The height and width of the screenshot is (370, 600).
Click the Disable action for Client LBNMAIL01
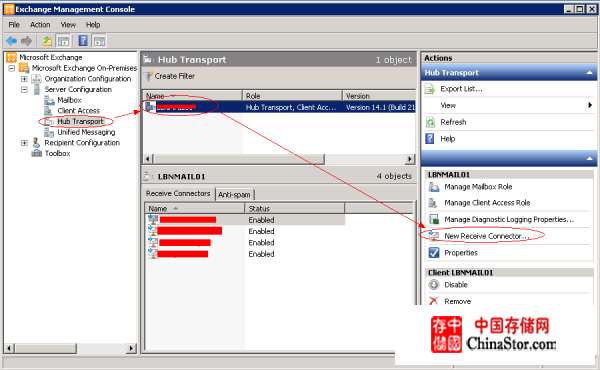click(x=456, y=285)
